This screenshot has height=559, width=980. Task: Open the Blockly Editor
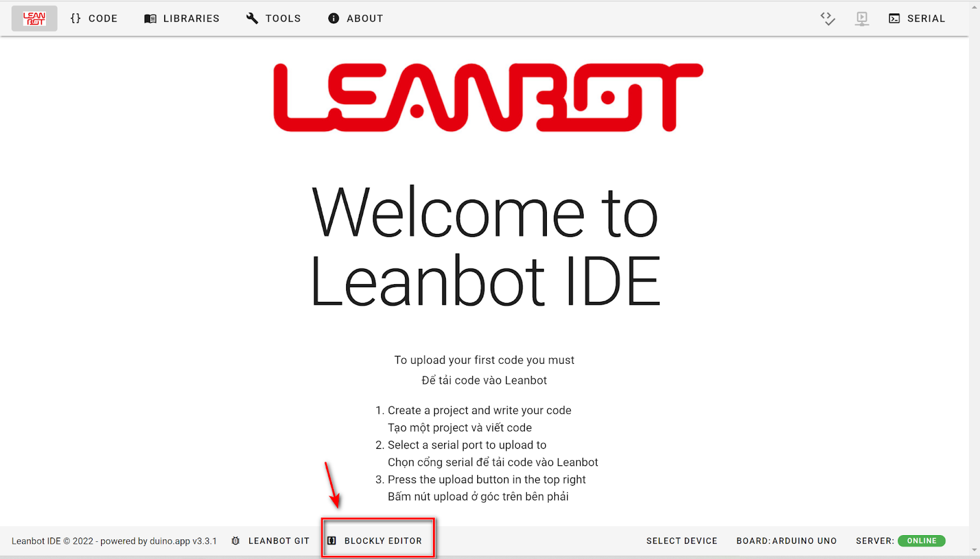375,541
